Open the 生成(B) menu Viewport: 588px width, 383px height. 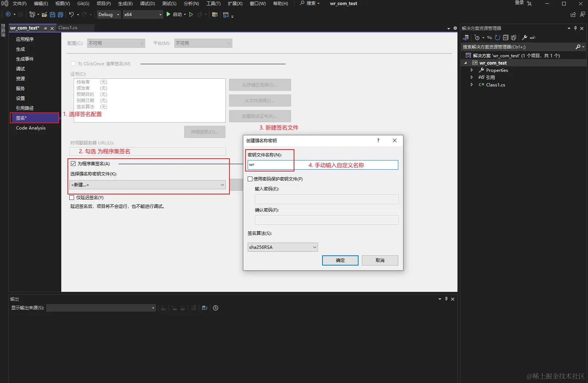[125, 4]
